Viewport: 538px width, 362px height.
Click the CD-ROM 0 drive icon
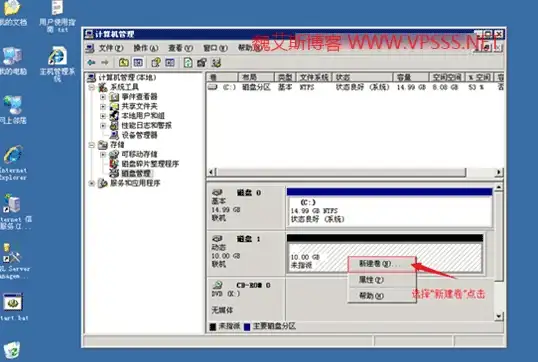click(x=217, y=285)
